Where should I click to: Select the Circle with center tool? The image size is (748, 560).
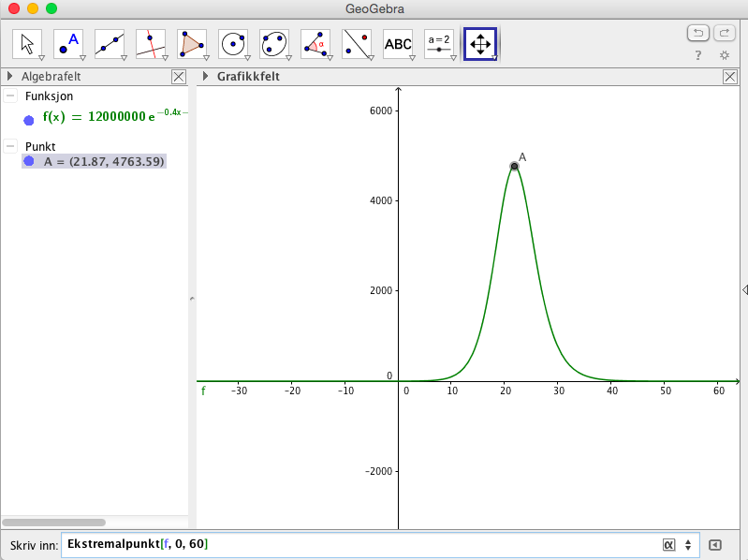point(233,44)
